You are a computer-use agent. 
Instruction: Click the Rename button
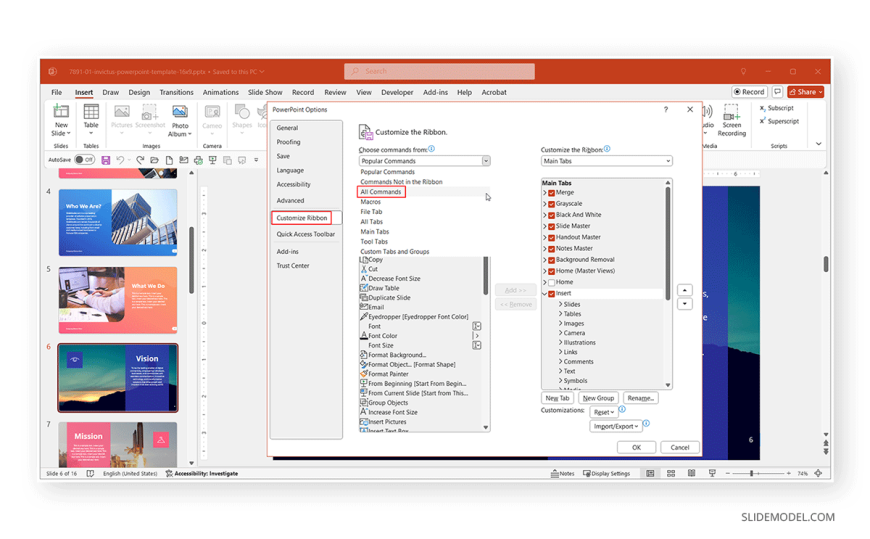click(640, 398)
